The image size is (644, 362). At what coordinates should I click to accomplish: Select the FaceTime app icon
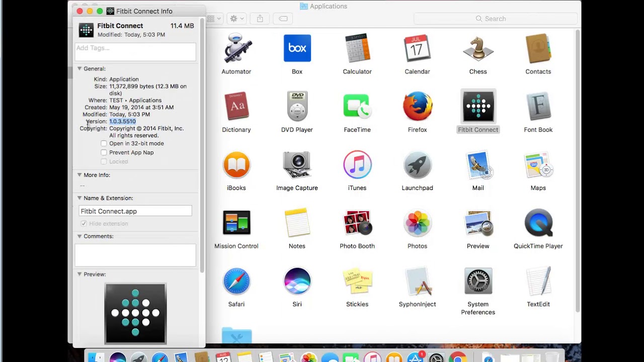click(357, 106)
